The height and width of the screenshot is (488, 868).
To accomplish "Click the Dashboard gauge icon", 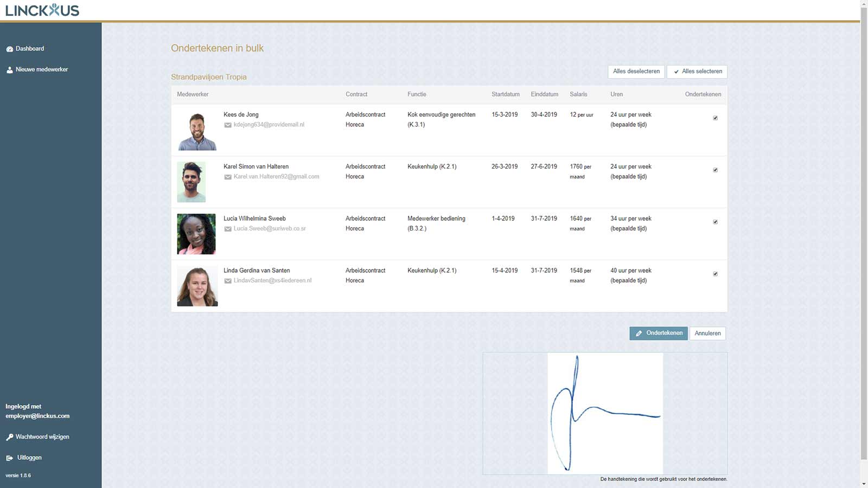I will click(x=9, y=49).
